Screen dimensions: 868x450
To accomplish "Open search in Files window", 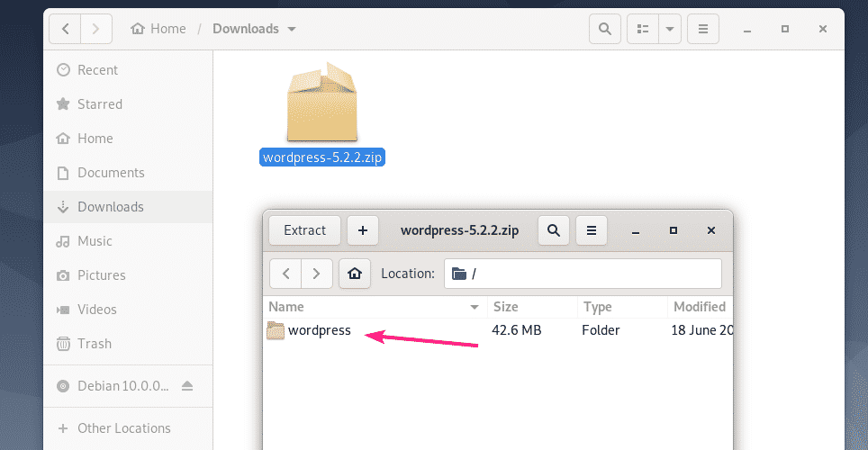I will [605, 29].
